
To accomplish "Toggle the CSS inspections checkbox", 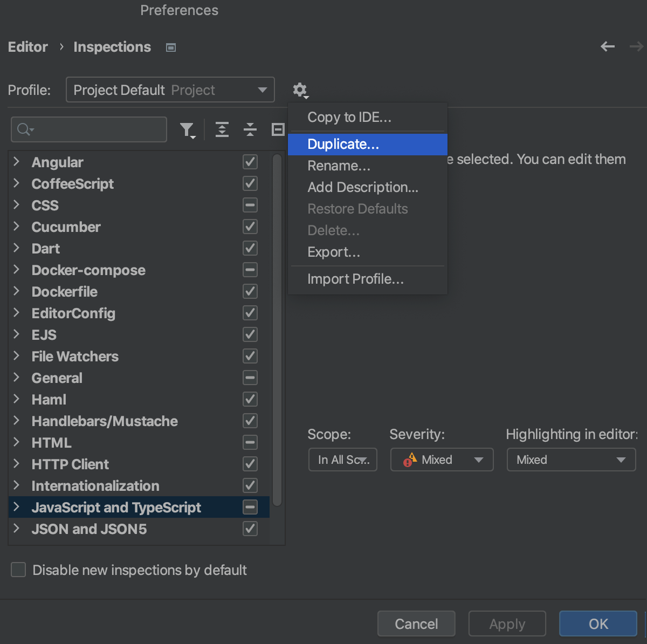I will [250, 205].
